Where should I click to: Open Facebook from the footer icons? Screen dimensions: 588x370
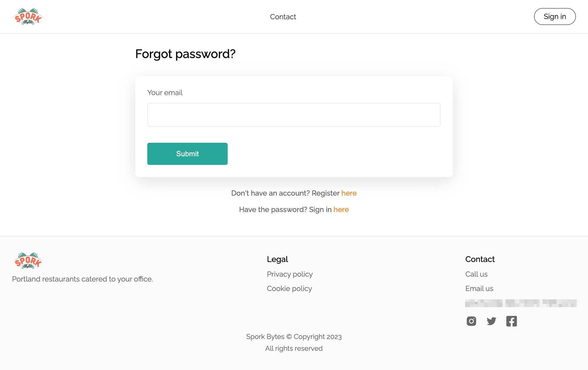pos(511,321)
